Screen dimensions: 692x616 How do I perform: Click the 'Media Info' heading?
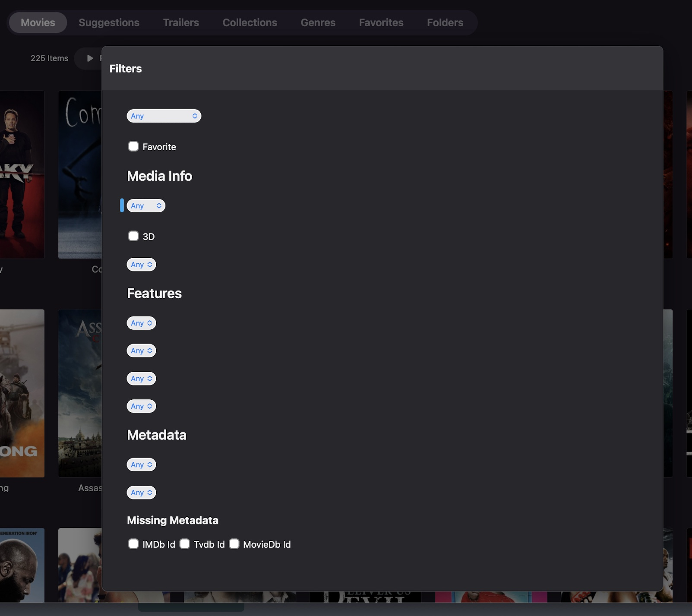point(160,176)
